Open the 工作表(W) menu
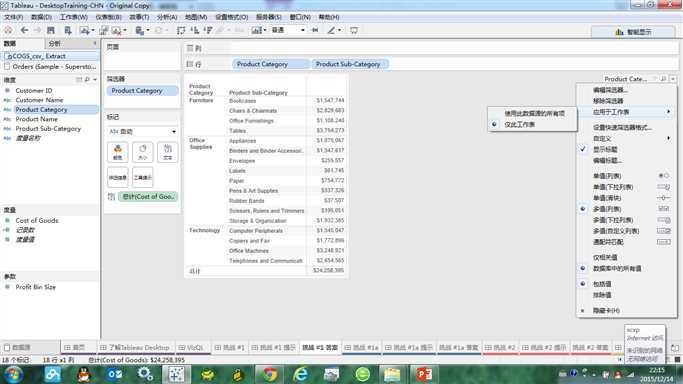This screenshot has width=683, height=384. click(74, 17)
